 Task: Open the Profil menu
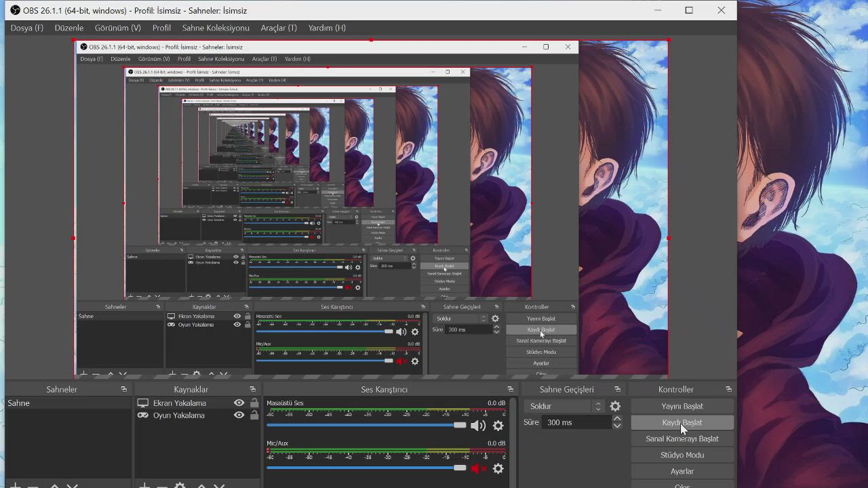(x=161, y=28)
